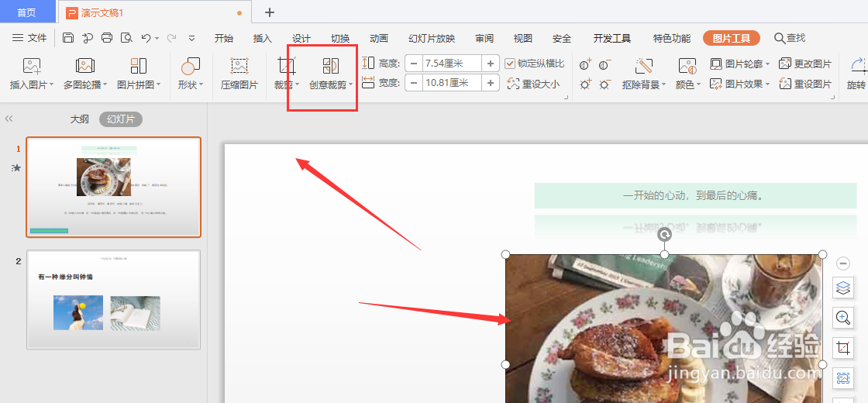Select the 裁剪 crop tool

point(287,74)
